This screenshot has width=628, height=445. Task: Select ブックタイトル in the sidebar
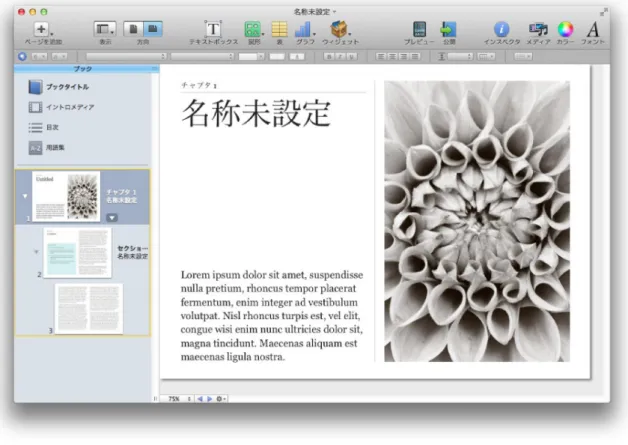tap(67, 87)
